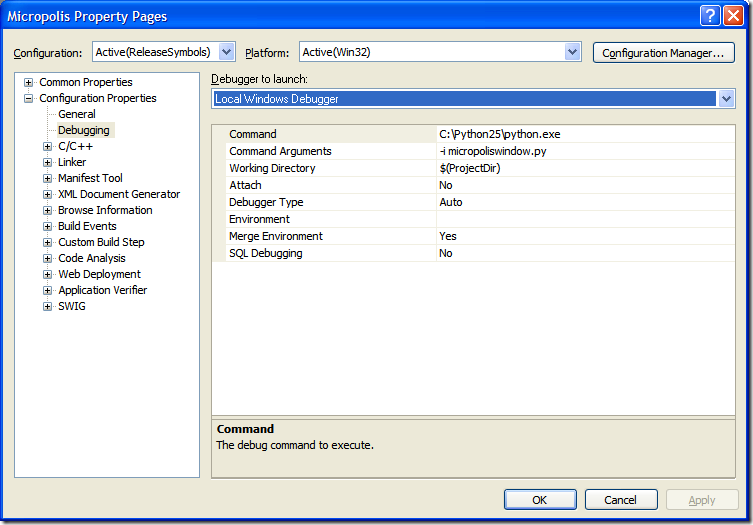Expand the Application Verifier node
The width and height of the screenshot is (753, 525).
click(47, 291)
